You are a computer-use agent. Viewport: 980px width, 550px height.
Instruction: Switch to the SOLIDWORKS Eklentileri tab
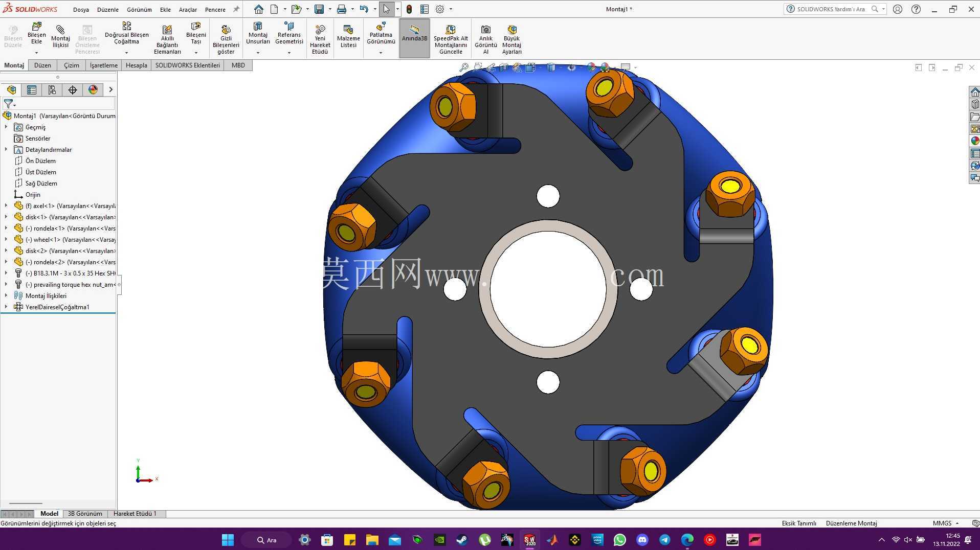click(188, 65)
